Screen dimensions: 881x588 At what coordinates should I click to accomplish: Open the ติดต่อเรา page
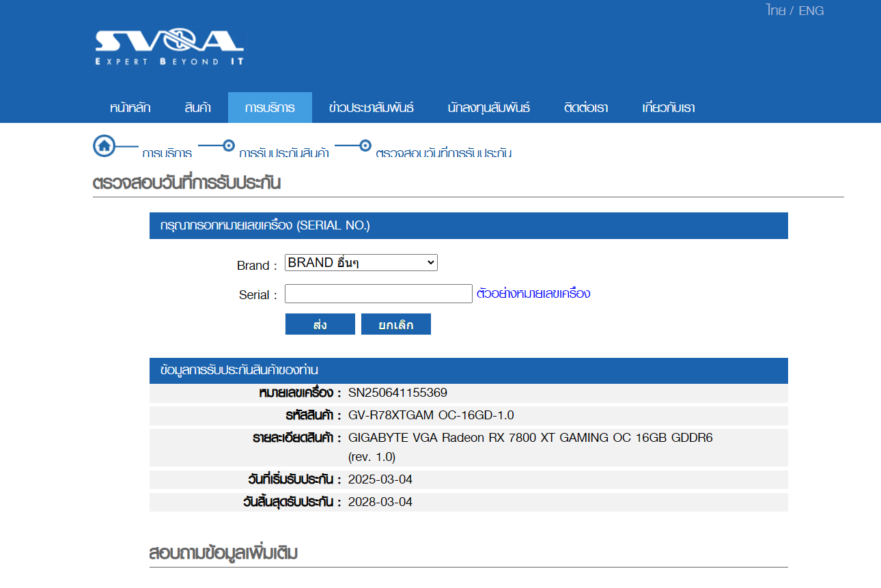coord(586,108)
